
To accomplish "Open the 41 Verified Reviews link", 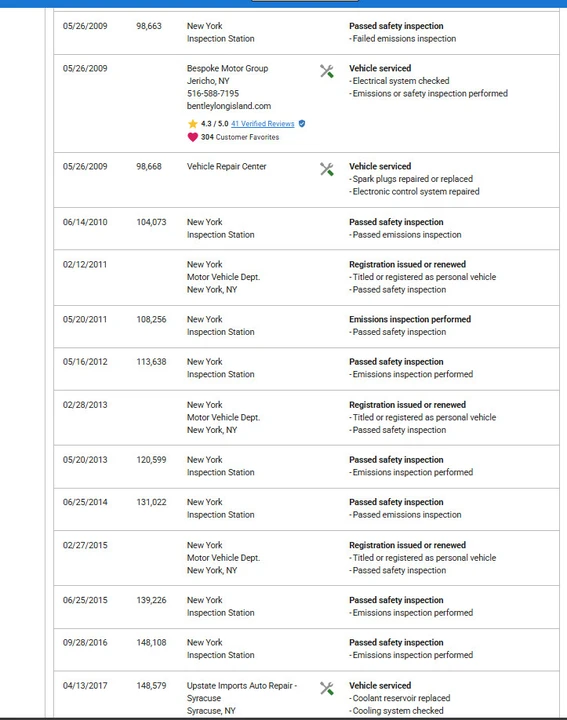I will 263,124.
